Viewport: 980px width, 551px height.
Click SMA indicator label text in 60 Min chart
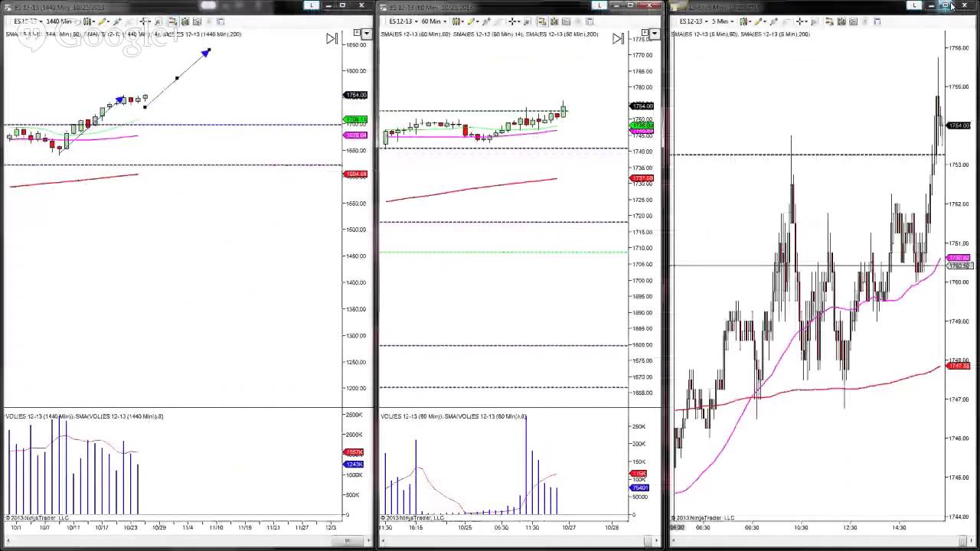489,34
